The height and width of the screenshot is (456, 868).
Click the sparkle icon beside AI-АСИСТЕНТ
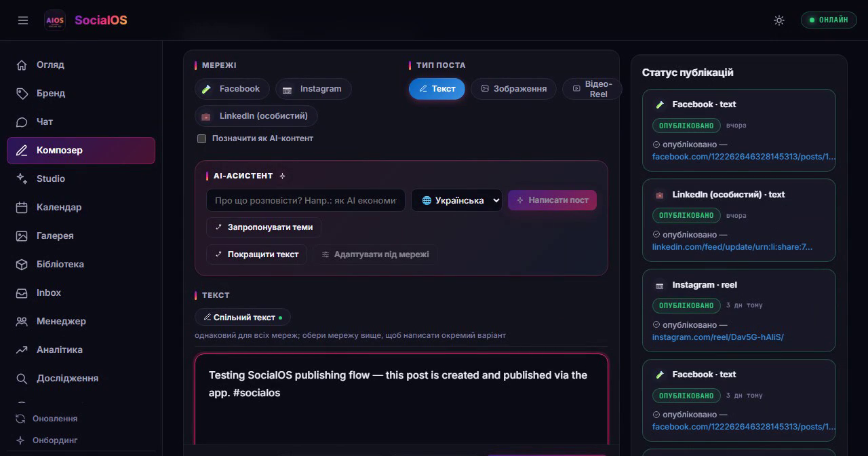pyautogui.click(x=283, y=176)
